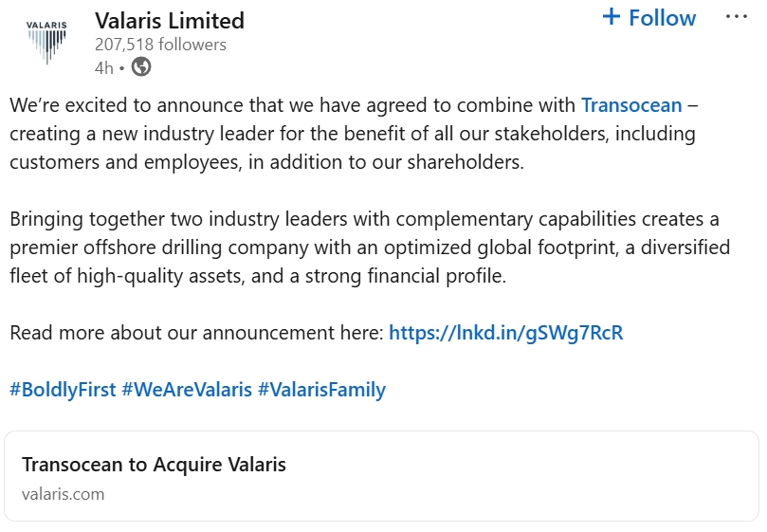Open the three-dot post options menu
Screen dimensions: 767x532
pos(737,17)
